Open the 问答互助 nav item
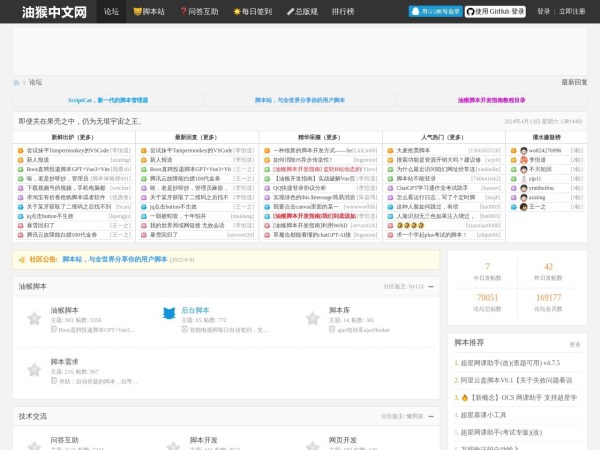This screenshot has height=450, width=600. pos(199,11)
